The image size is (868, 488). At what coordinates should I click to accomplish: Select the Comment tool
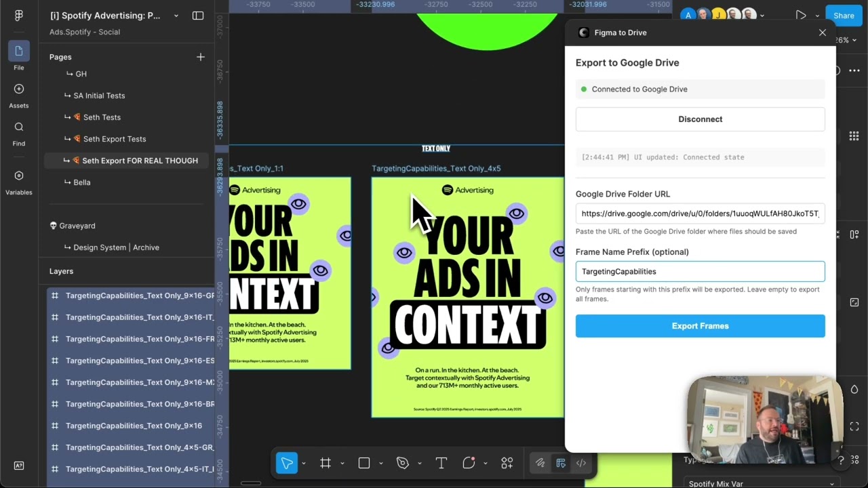[469, 463]
